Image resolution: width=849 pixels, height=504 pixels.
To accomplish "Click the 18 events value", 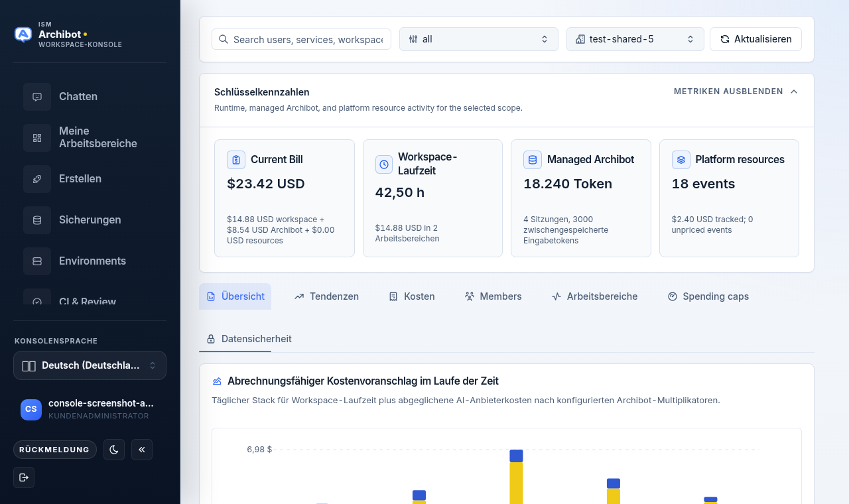I will (x=704, y=184).
